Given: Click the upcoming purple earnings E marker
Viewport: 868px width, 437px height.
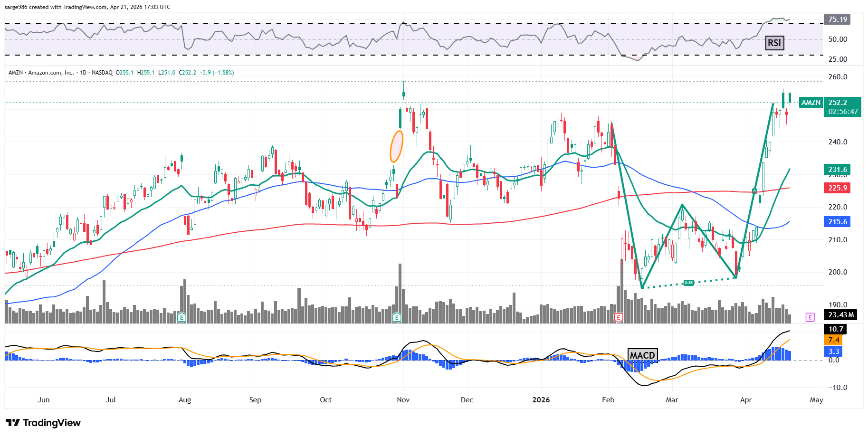Looking at the screenshot, I should pyautogui.click(x=810, y=317).
